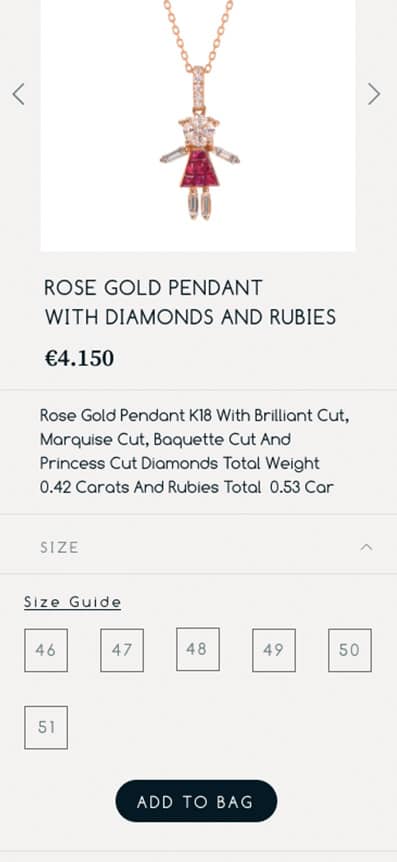
Task: Click the pendant's ruby-red dress in photo
Action: 198,169
